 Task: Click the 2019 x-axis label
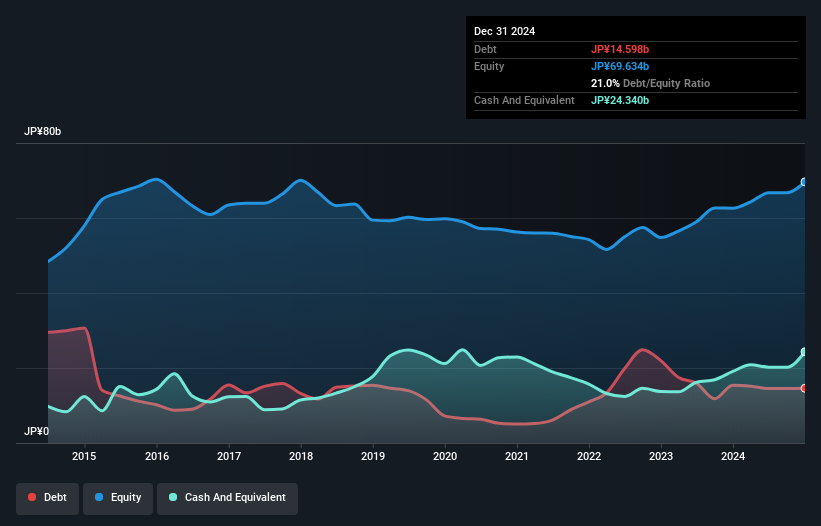(373, 456)
